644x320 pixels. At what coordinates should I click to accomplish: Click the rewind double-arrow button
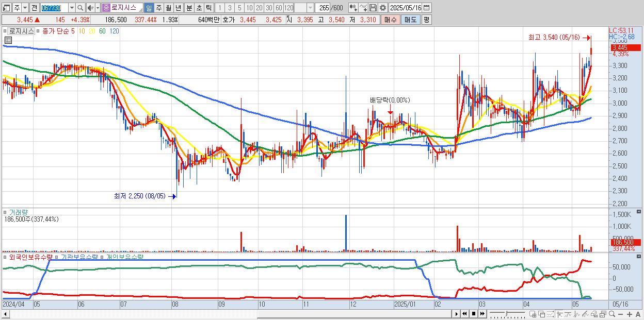(464, 314)
